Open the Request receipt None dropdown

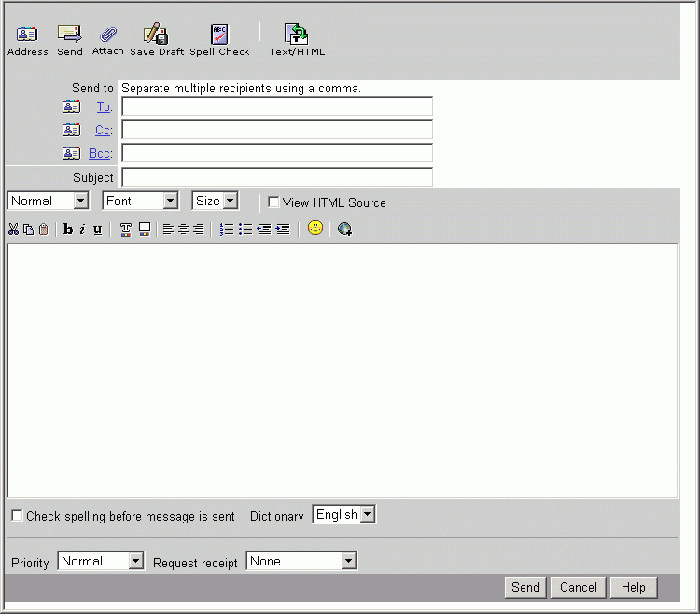click(x=301, y=561)
